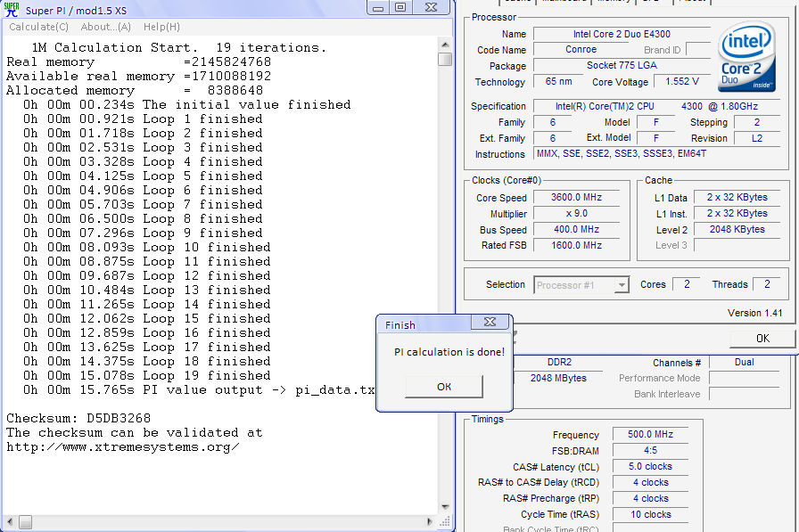Click the Channels # value Dual
Screen dimensions: 799x532
744,363
